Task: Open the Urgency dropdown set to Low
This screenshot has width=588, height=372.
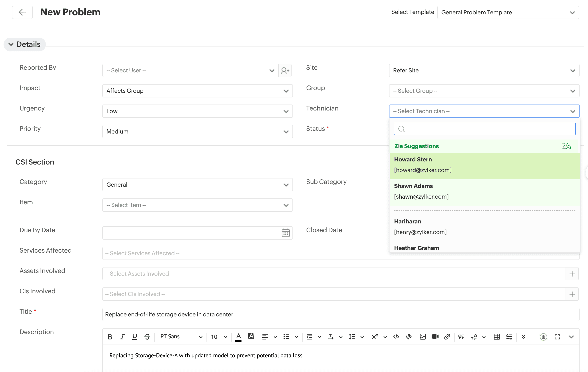Action: (x=197, y=111)
